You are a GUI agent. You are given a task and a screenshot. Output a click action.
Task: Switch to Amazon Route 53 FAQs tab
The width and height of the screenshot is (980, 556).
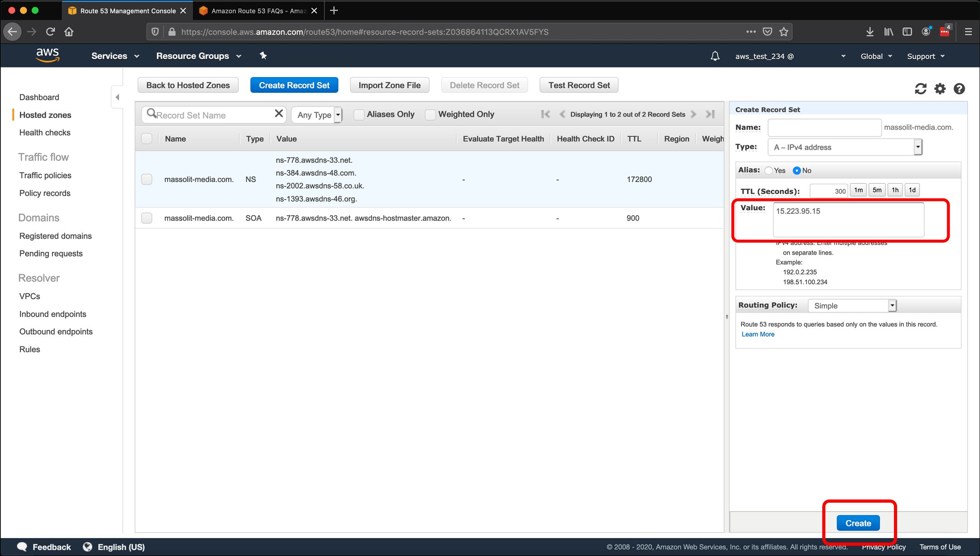[258, 11]
